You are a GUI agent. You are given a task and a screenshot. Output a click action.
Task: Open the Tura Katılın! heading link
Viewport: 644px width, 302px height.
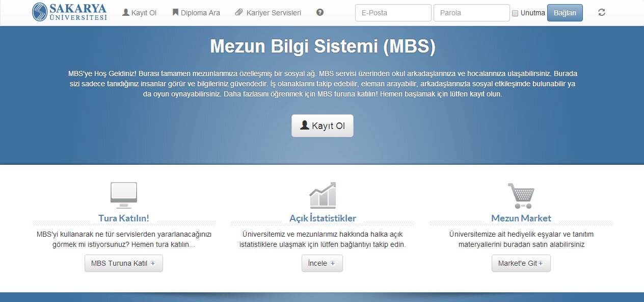tap(124, 218)
